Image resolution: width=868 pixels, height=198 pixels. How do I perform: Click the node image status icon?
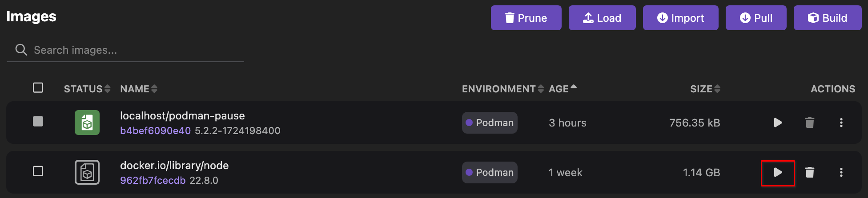[x=87, y=172]
